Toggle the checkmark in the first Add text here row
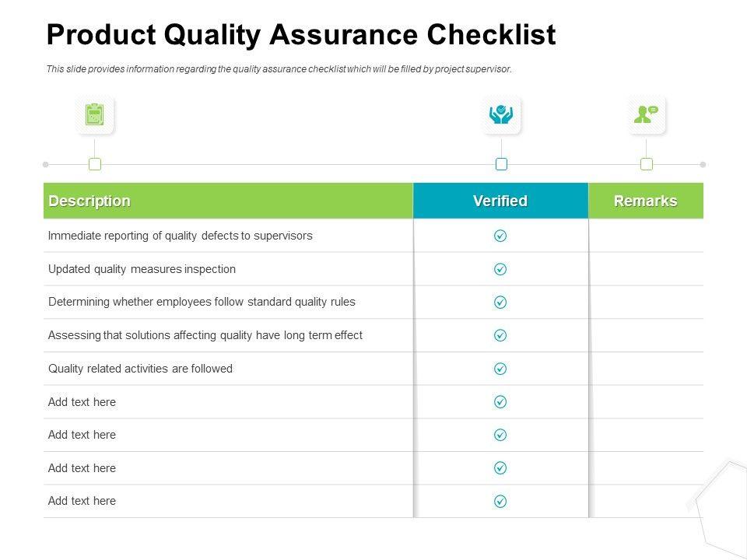This screenshot has width=747, height=560. 500,402
